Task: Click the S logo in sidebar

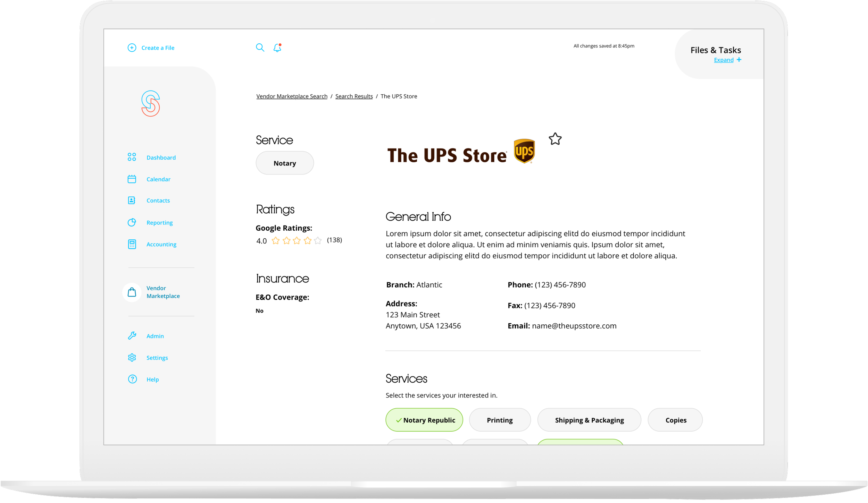Action: 151,103
